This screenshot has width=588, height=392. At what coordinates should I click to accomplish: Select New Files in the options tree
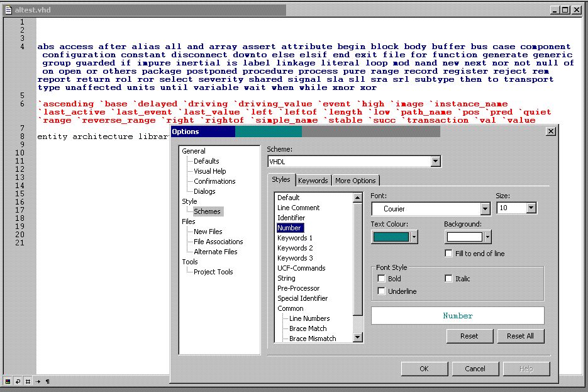[x=208, y=232]
